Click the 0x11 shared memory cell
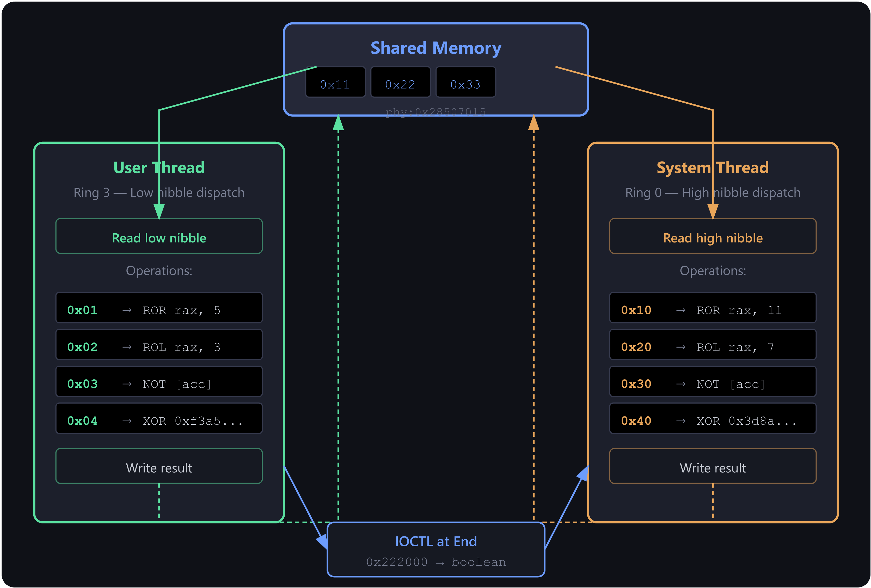 click(335, 82)
